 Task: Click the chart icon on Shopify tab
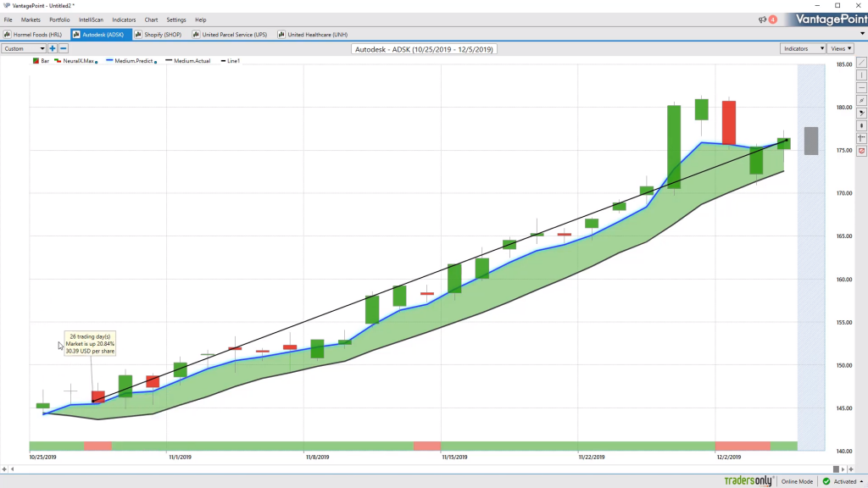pos(138,34)
